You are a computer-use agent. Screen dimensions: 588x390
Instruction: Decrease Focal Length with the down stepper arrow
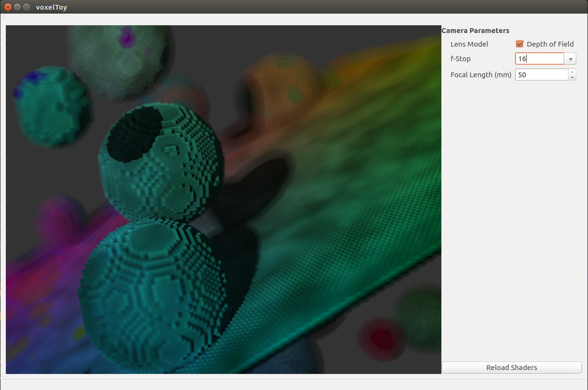pos(572,77)
